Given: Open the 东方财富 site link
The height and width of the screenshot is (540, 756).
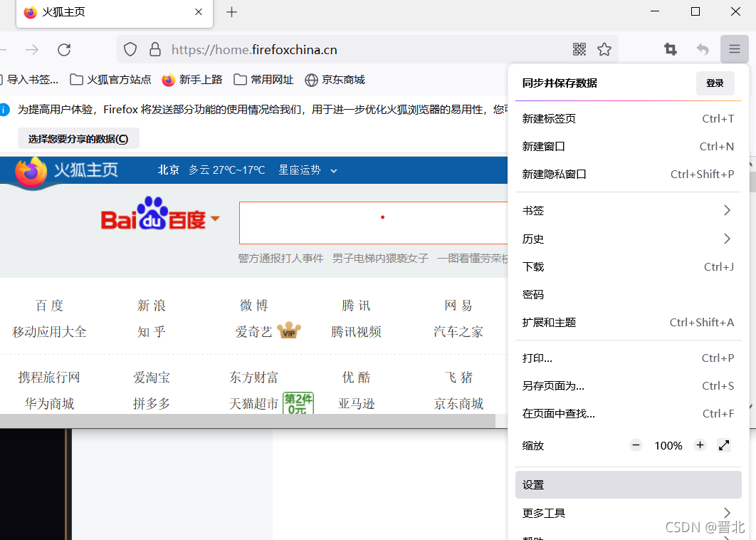Looking at the screenshot, I should coord(254,377).
